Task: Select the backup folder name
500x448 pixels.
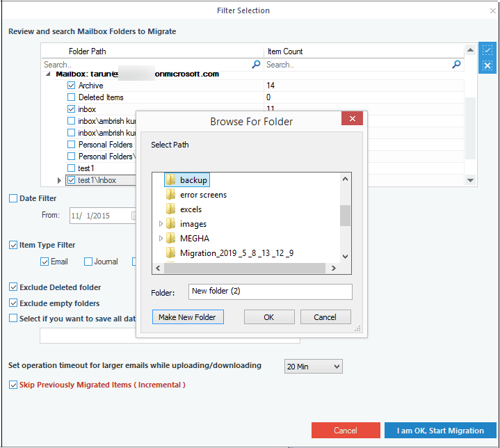Action: [x=193, y=180]
